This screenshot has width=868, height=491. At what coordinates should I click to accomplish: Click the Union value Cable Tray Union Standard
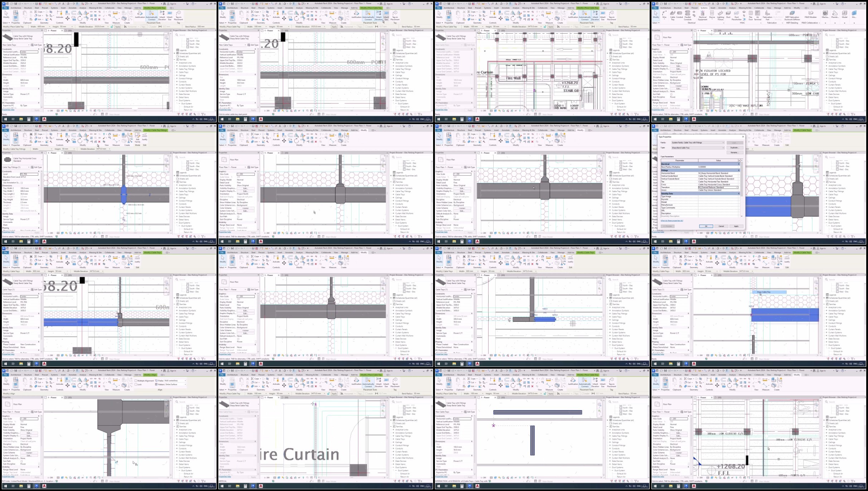[718, 190]
